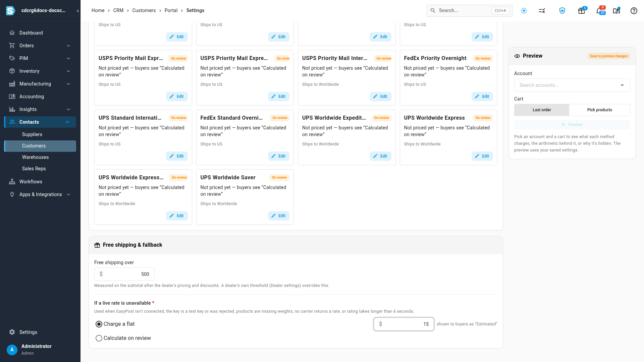Select the Calculate on review radio button
This screenshot has width=644, height=362.
(x=99, y=338)
